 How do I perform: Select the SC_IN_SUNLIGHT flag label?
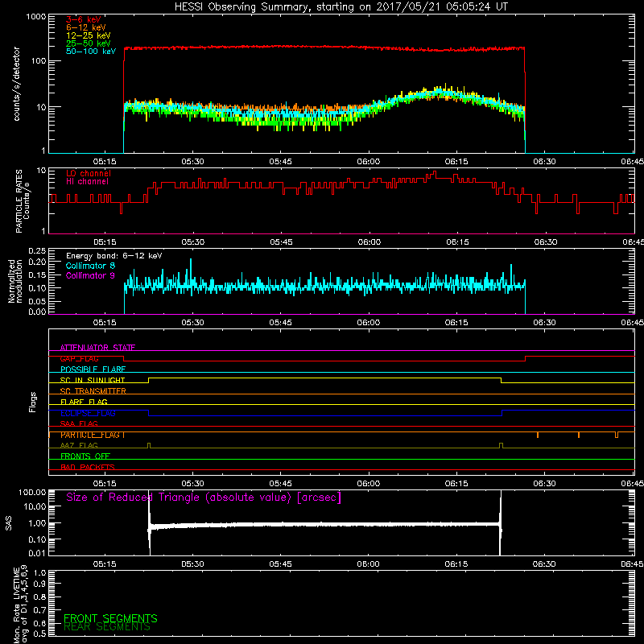(x=93, y=380)
